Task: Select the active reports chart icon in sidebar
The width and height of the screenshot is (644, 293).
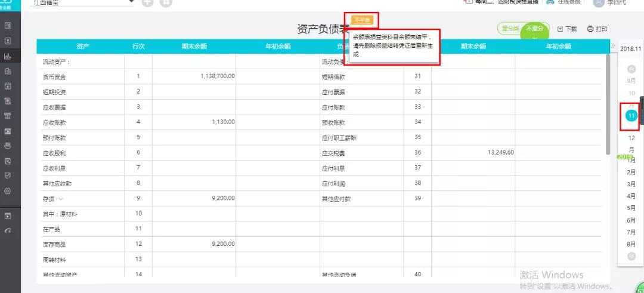Action: (7, 56)
